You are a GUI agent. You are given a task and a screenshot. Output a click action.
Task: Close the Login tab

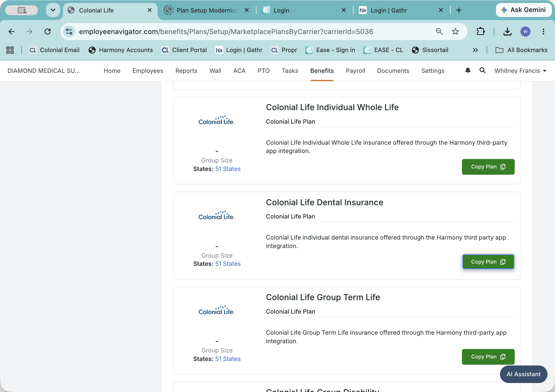(344, 10)
